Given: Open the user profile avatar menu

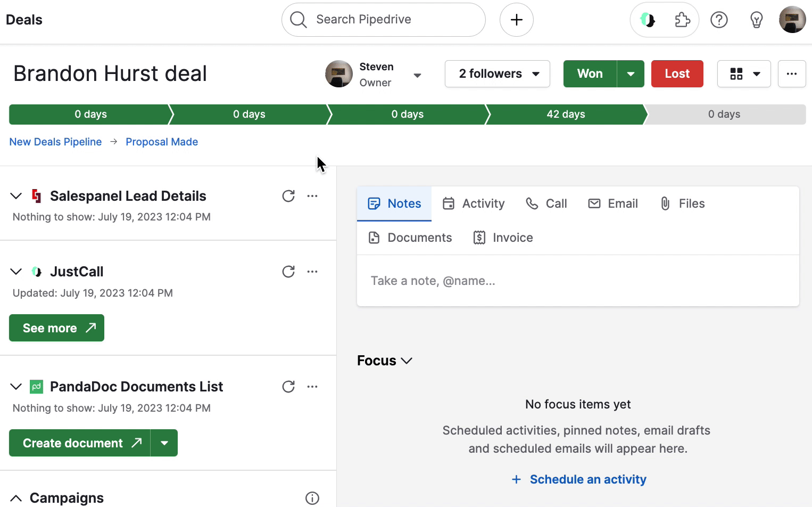Looking at the screenshot, I should click(x=792, y=20).
